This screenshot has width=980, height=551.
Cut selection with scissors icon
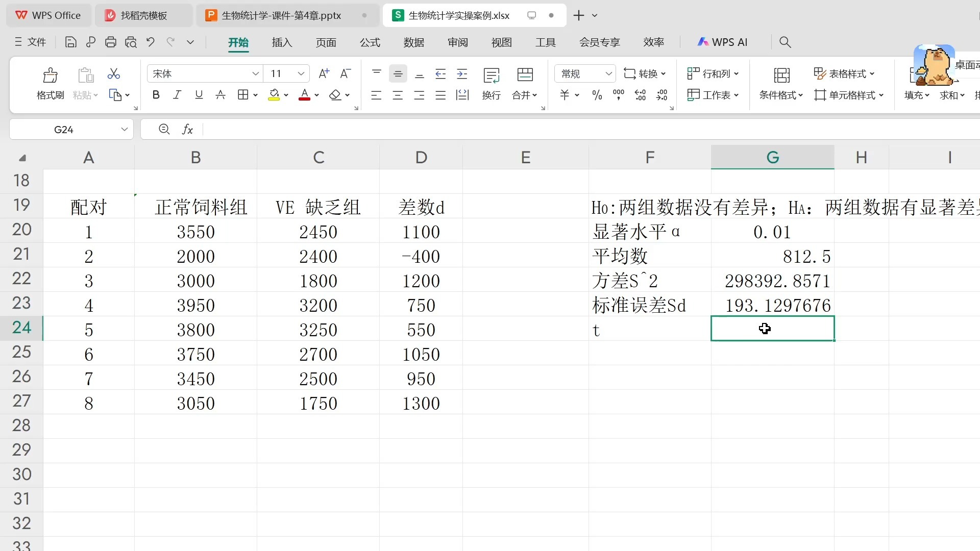[x=113, y=74]
